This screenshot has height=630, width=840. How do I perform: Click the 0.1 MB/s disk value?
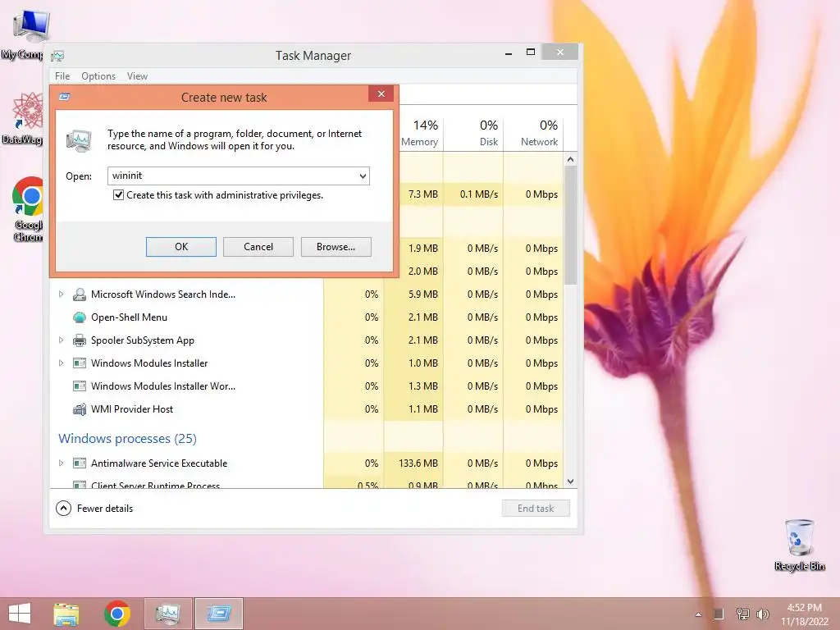479,194
